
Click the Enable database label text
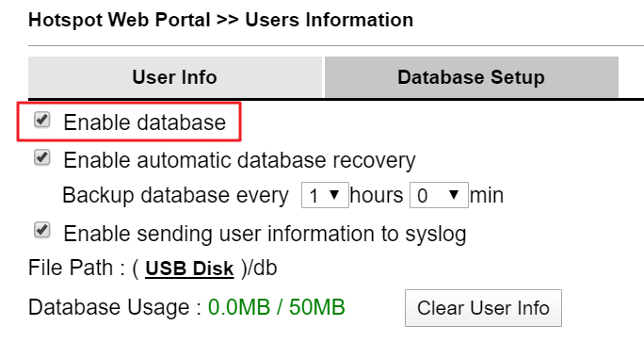click(145, 122)
